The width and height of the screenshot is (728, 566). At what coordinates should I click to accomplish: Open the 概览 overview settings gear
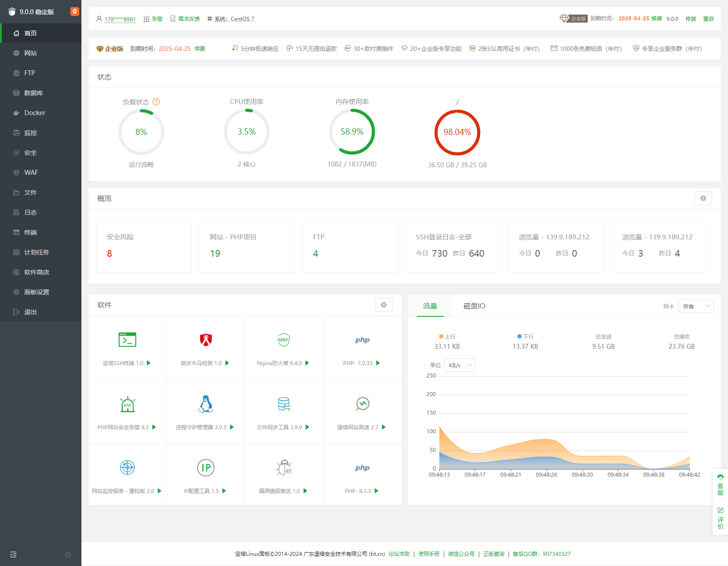(x=703, y=198)
